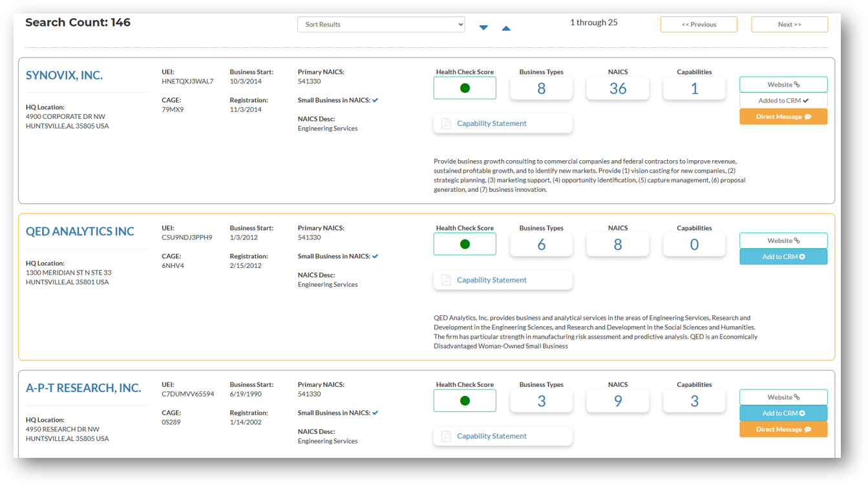Click A-P-T Research Small Business in NAICS checkmark
Image resolution: width=868 pixels, height=485 pixels.
pyautogui.click(x=376, y=413)
